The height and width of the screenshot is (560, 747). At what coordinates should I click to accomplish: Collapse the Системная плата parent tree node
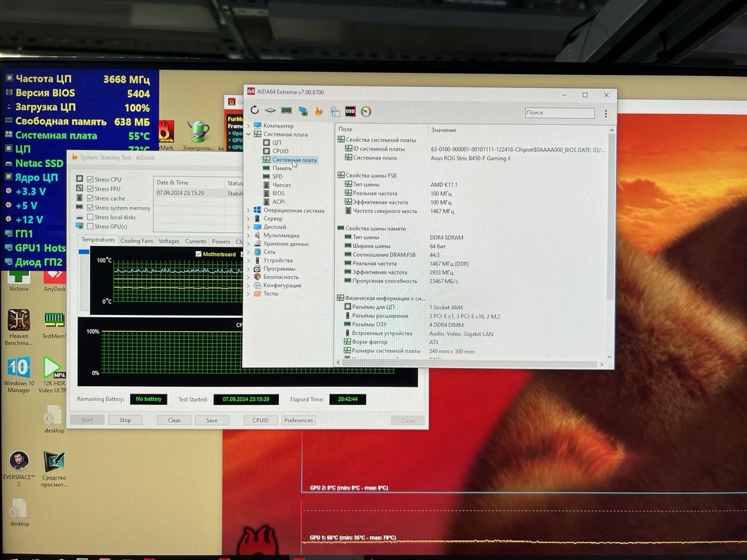coord(249,134)
